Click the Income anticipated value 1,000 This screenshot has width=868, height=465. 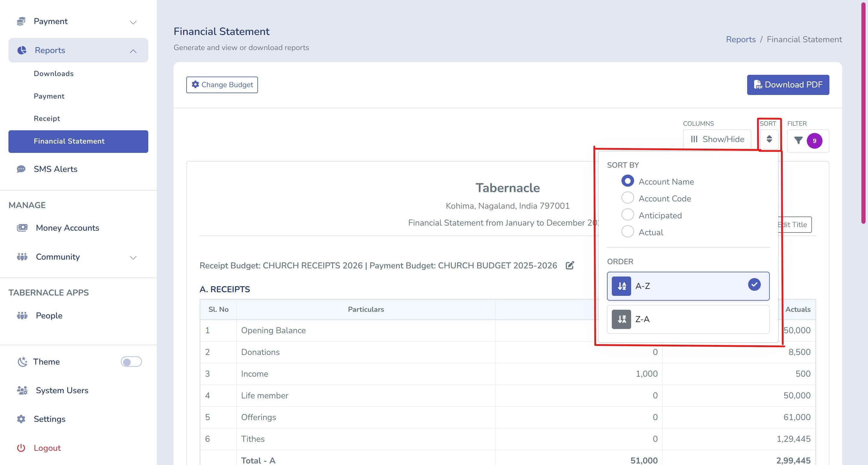click(x=646, y=374)
